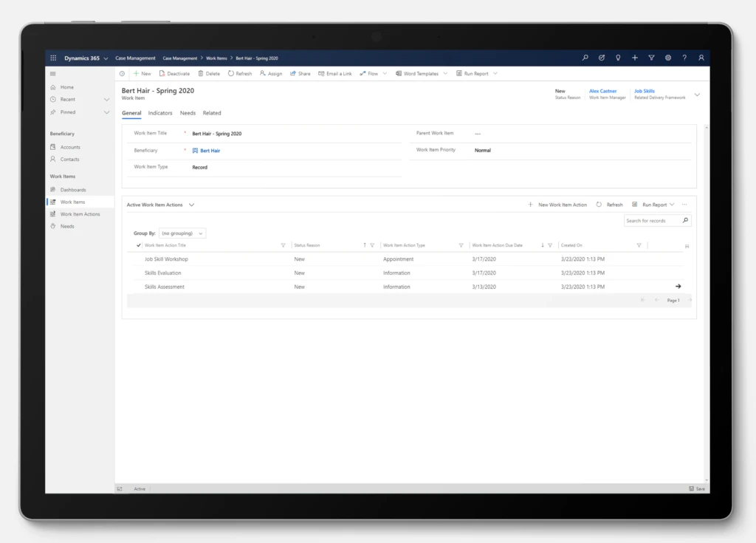
Task: Open the Related tab
Action: 212,113
